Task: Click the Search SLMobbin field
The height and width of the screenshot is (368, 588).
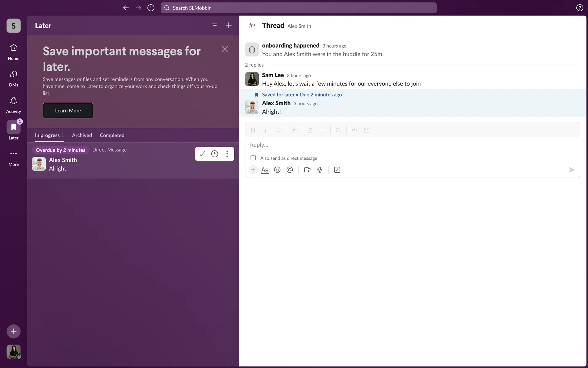Action: coord(299,8)
